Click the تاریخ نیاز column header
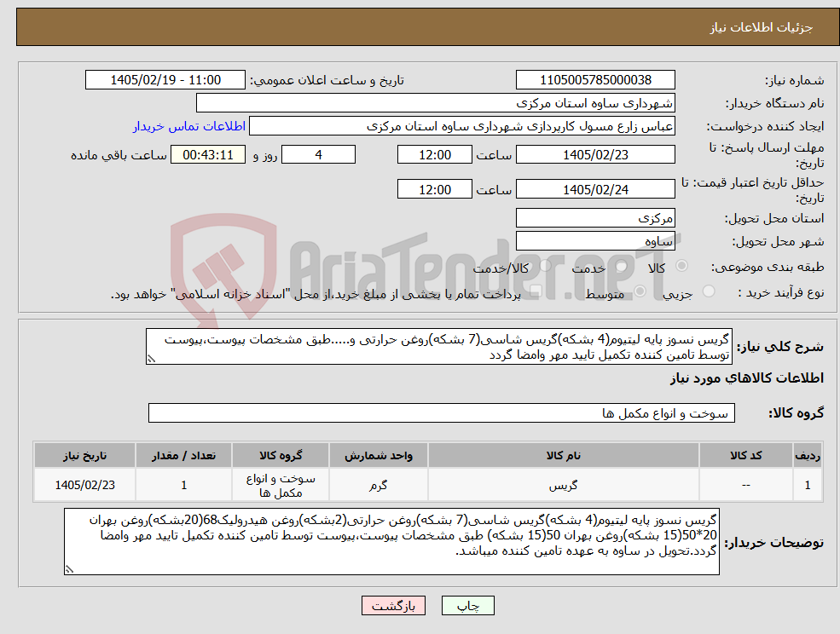Image resolution: width=840 pixels, height=634 pixels. (84, 455)
